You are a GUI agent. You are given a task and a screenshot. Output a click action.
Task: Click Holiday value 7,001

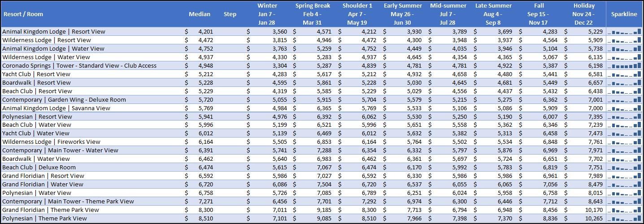coord(595,99)
